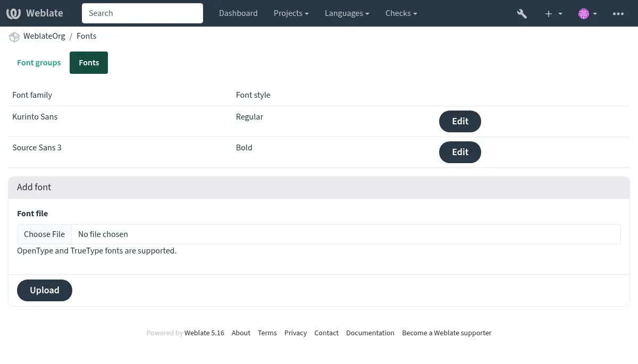638x364 pixels.
Task: Click the Weblate logo icon
Action: [x=13, y=13]
